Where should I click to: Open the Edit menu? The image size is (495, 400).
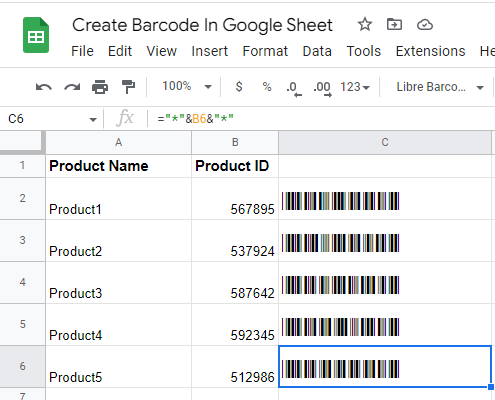click(x=120, y=51)
